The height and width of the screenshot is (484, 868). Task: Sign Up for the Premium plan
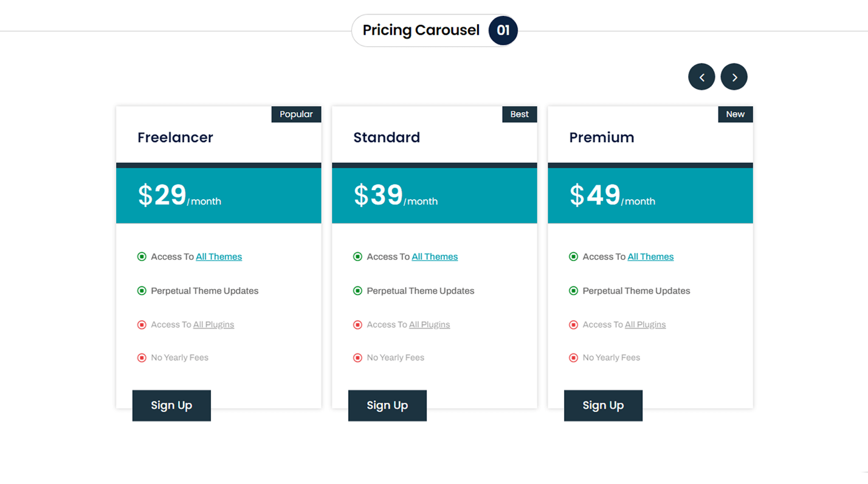coord(603,406)
